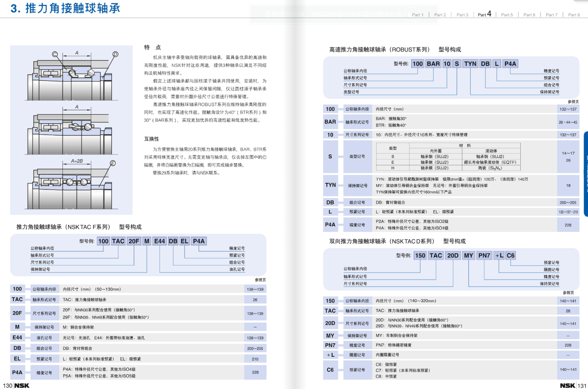The width and height of the screenshot is (588, 389).
Task: Click reference page 210 in the EL row
Action: pos(255,359)
